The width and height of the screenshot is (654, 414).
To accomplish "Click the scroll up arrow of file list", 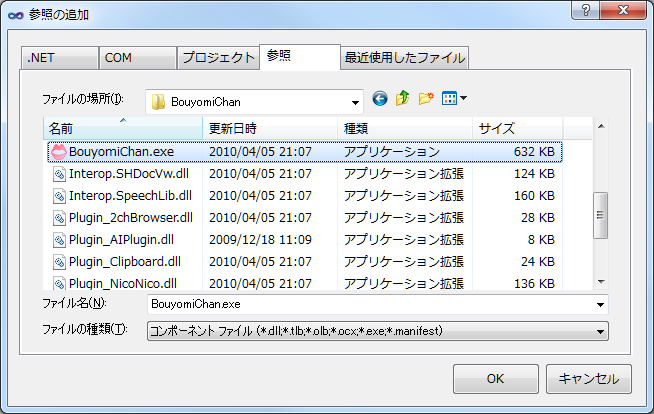I will 601,126.
